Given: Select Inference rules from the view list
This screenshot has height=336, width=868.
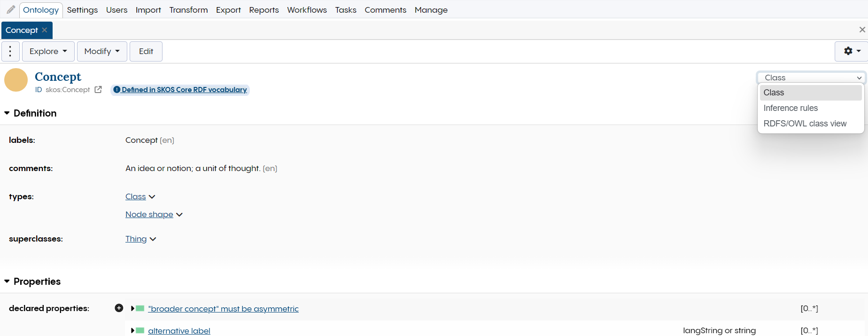Looking at the screenshot, I should [790, 108].
